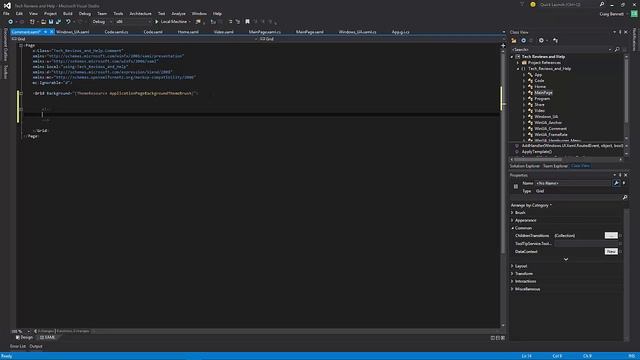Click the Save file toolbar icon

51,22
